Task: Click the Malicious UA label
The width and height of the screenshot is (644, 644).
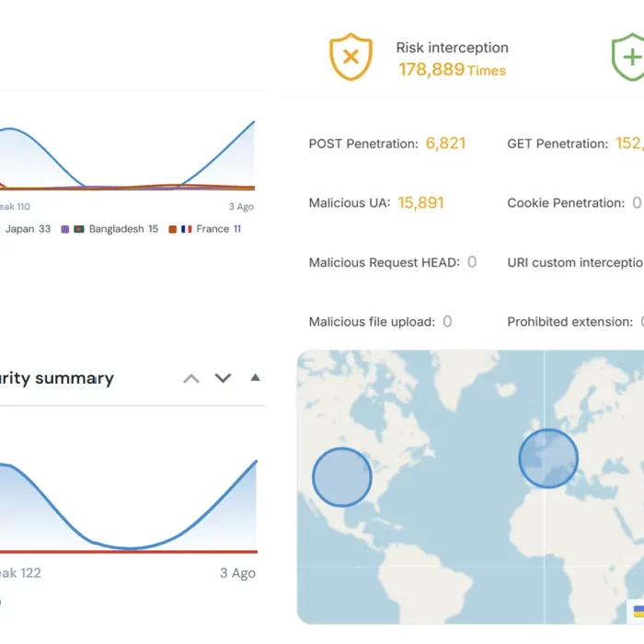Action: click(350, 203)
